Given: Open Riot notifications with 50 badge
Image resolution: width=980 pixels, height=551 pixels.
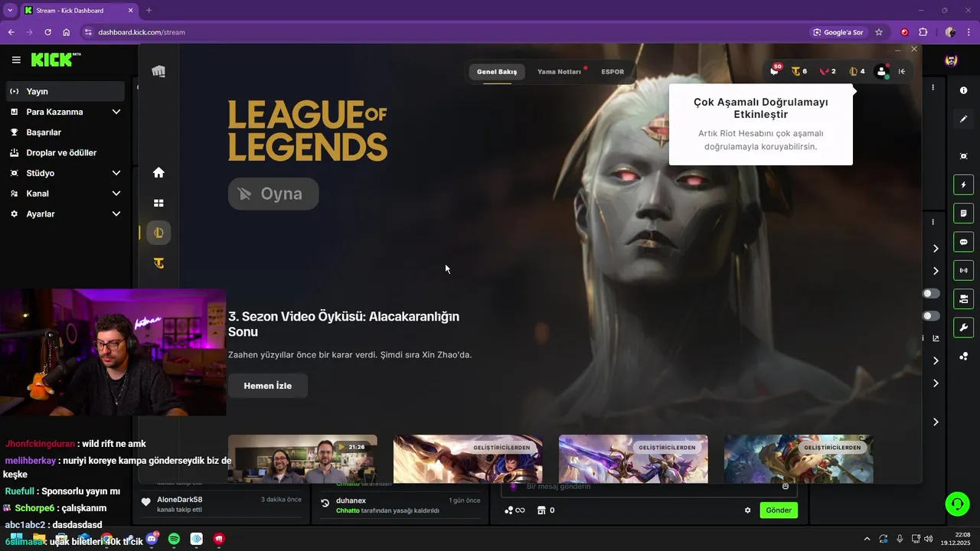Looking at the screenshot, I should pyautogui.click(x=775, y=70).
